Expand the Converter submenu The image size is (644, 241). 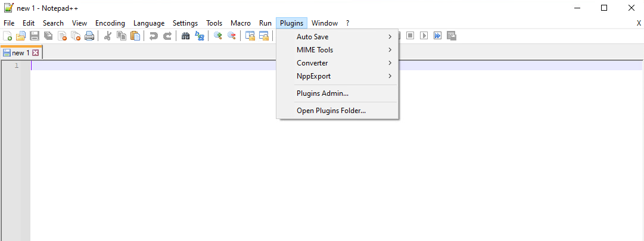pos(337,63)
